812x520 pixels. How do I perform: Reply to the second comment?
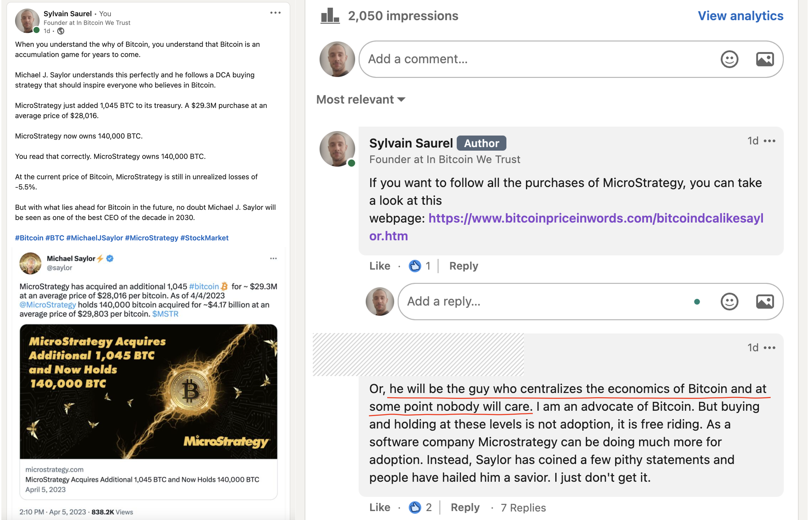tap(465, 507)
